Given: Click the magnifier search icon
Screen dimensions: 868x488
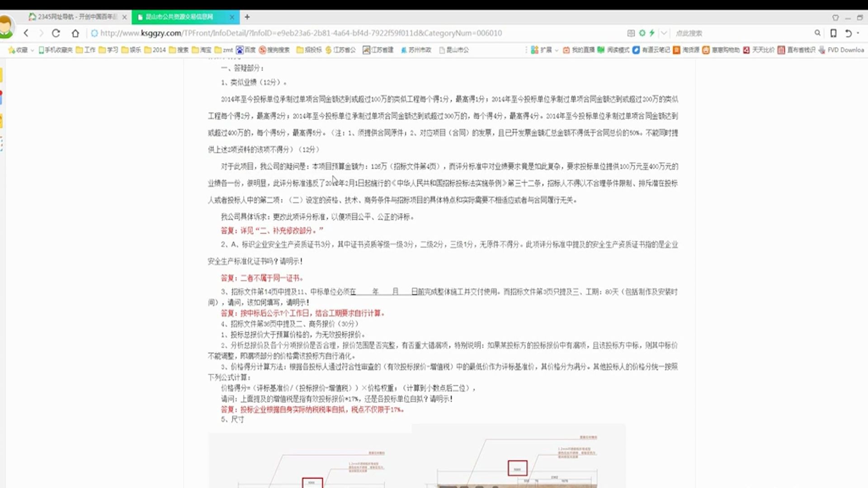Looking at the screenshot, I should (x=817, y=33).
